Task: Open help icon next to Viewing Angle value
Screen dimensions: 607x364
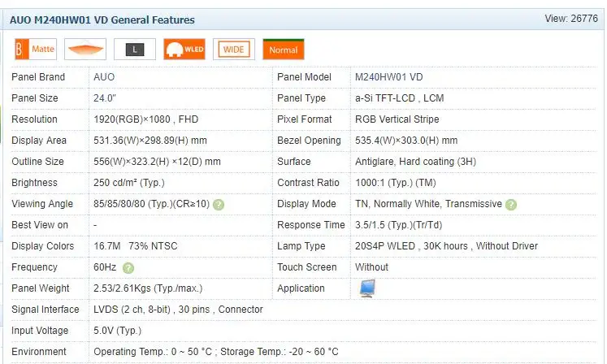Action: [x=219, y=205]
